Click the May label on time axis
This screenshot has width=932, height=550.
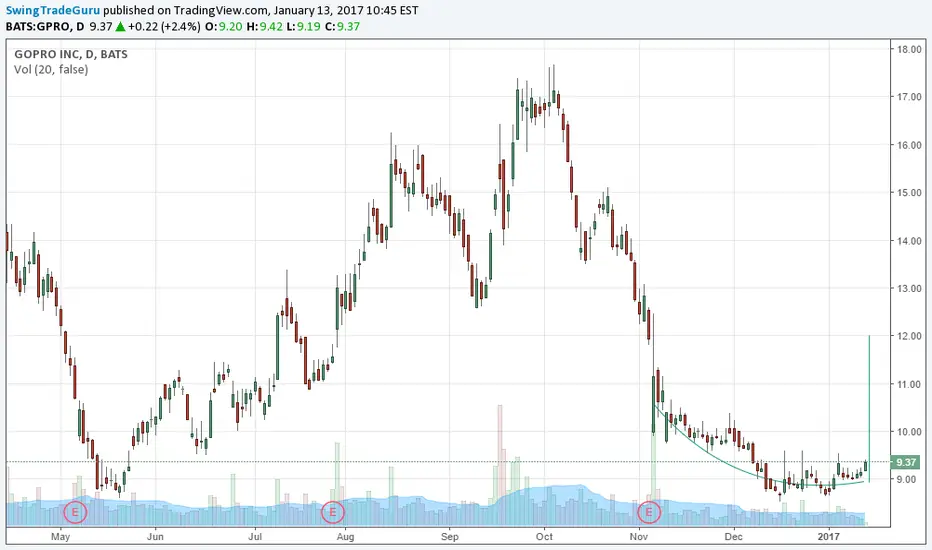pos(61,536)
